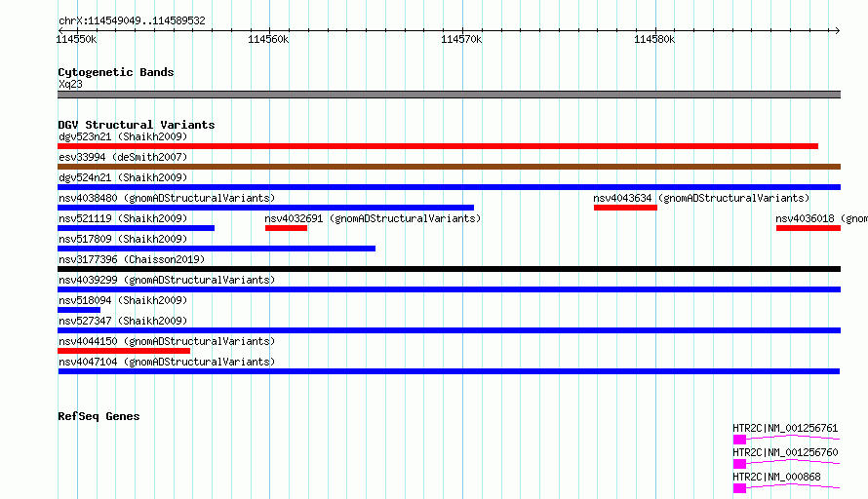Click the blue nsv521119 variant bar
868x499 pixels.
pyautogui.click(x=137, y=228)
